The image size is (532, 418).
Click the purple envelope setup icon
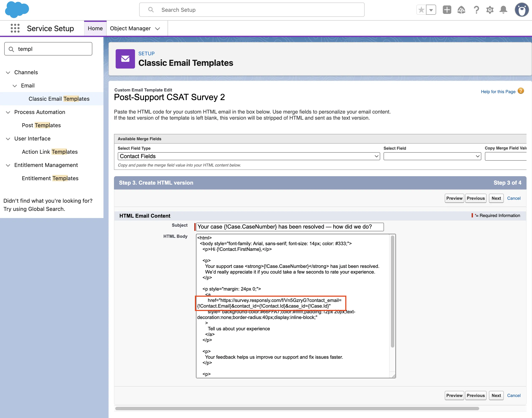tap(125, 59)
